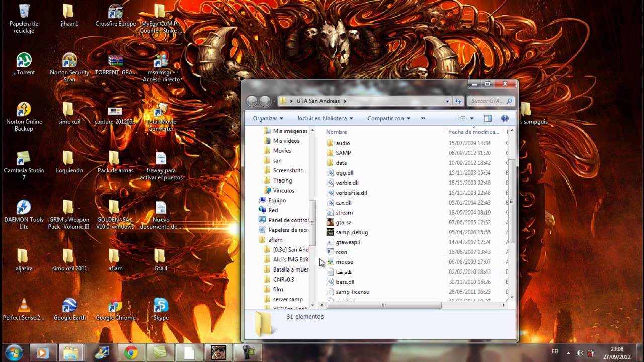Switch to the GTA San Andreas taskbar button
This screenshot has height=362, width=644.
click(219, 353)
